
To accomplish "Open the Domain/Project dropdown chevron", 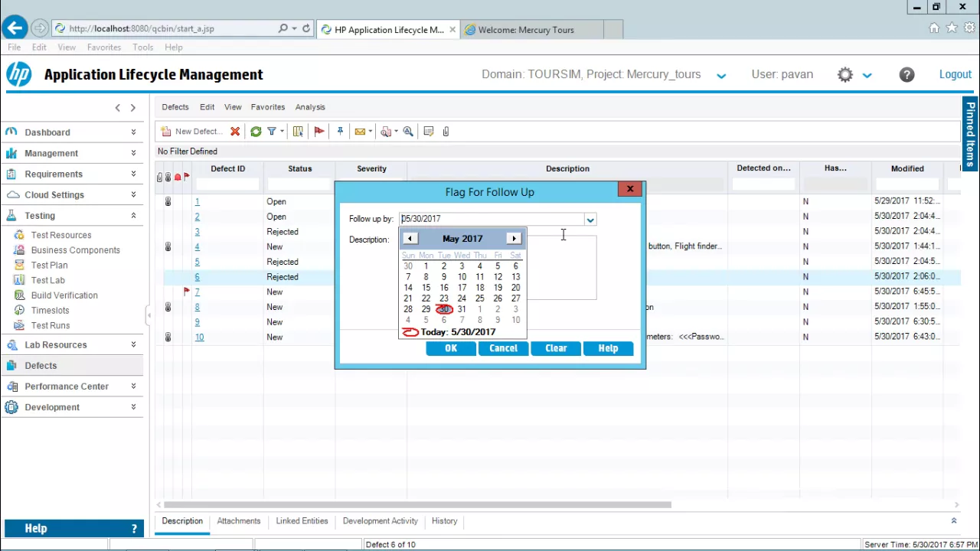I will [x=721, y=76].
